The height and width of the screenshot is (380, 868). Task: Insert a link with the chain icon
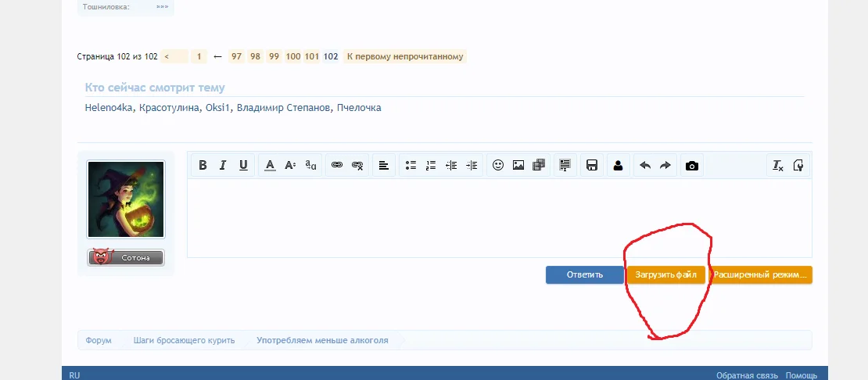click(x=337, y=166)
